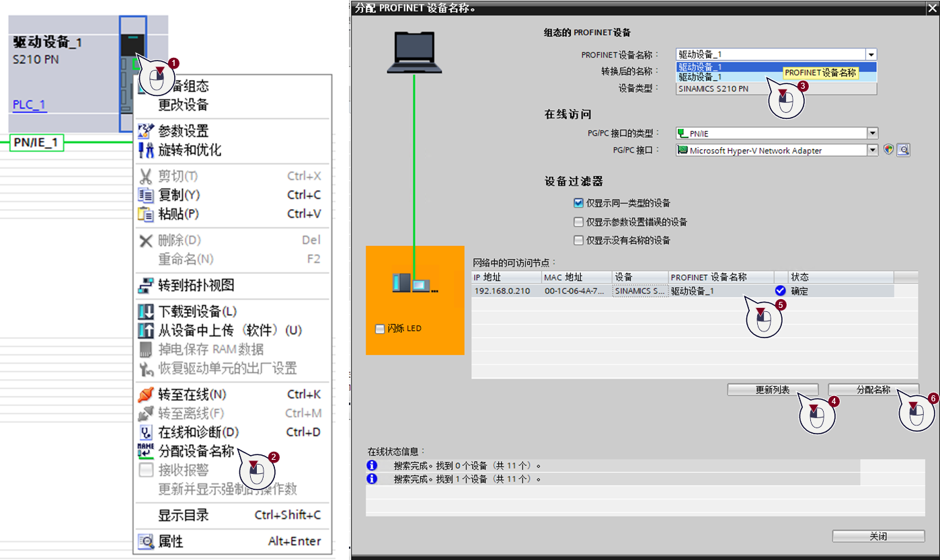Click 更新并显示强制的操作数 in the menu
Screen dimensions: 940x560
233,489
